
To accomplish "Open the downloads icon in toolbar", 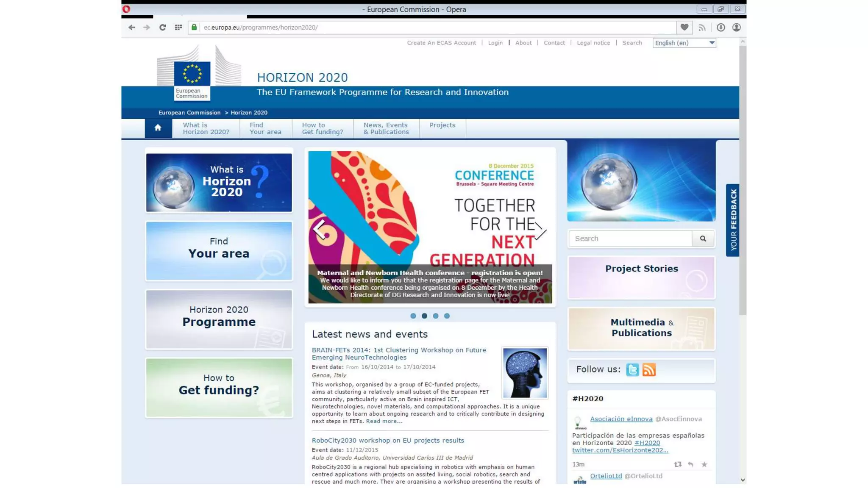I will click(721, 27).
